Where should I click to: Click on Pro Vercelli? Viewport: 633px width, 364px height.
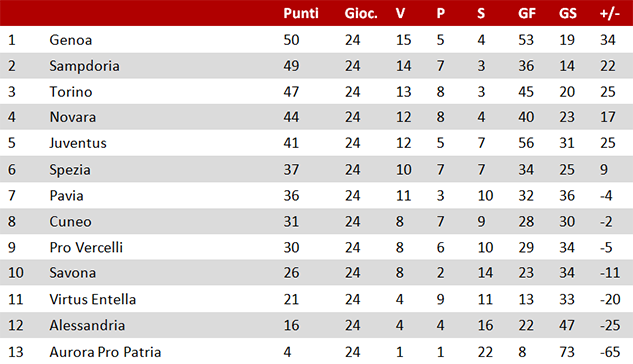pyautogui.click(x=86, y=247)
